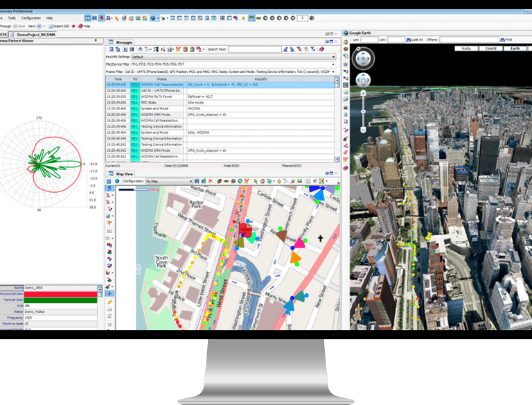This screenshot has width=532, height=405.
Task: Click the Next navigation button
Action: click(x=35, y=26)
